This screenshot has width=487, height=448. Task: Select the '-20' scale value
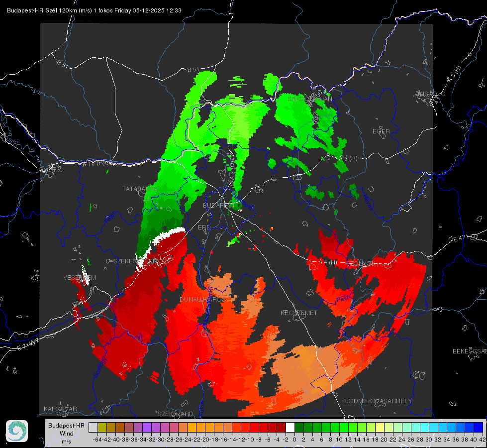[x=205, y=440]
